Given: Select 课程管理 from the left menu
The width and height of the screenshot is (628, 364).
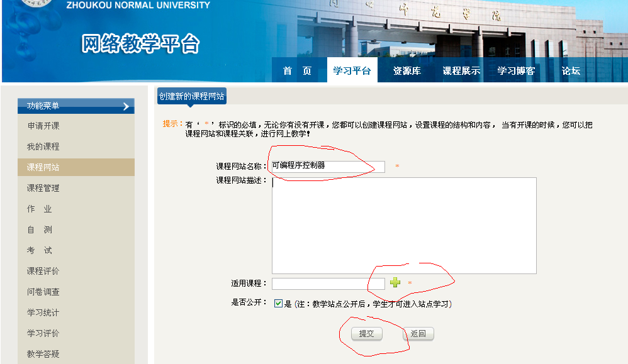Looking at the screenshot, I should click(x=43, y=188).
